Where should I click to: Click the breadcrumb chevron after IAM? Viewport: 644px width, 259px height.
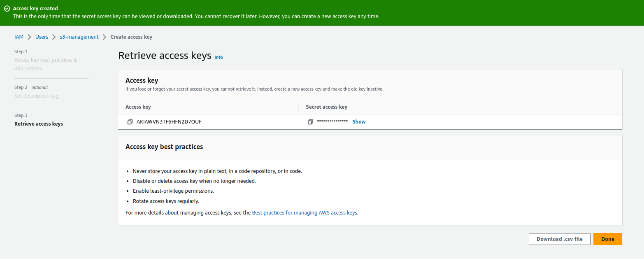pyautogui.click(x=29, y=37)
